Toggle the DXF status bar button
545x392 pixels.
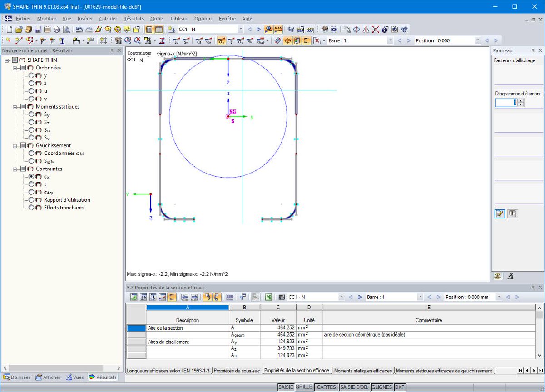[400, 387]
